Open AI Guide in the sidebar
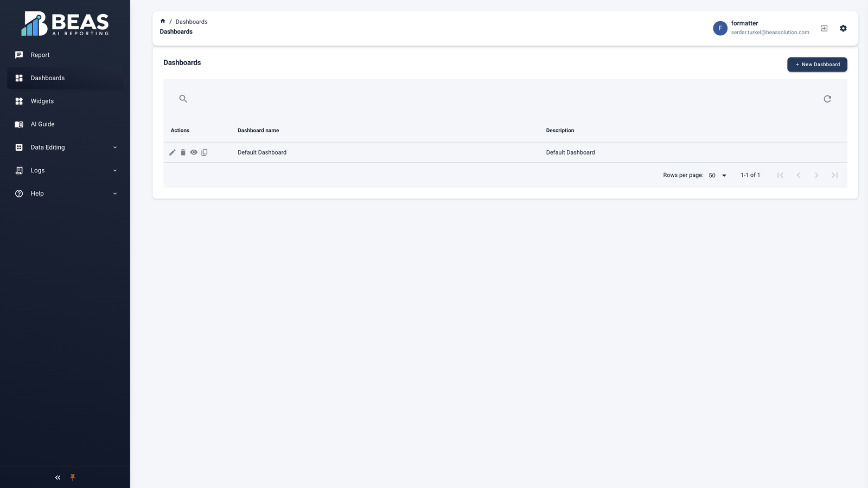The height and width of the screenshot is (488, 868). click(65, 124)
